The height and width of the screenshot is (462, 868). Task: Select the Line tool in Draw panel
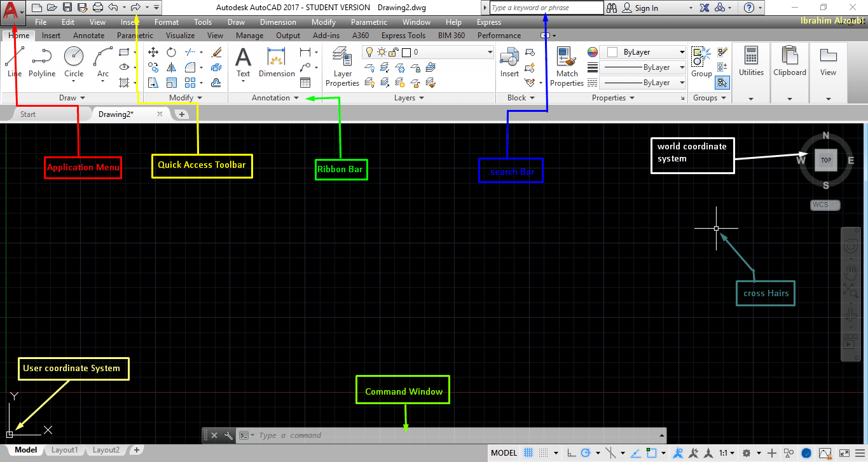tap(14, 62)
